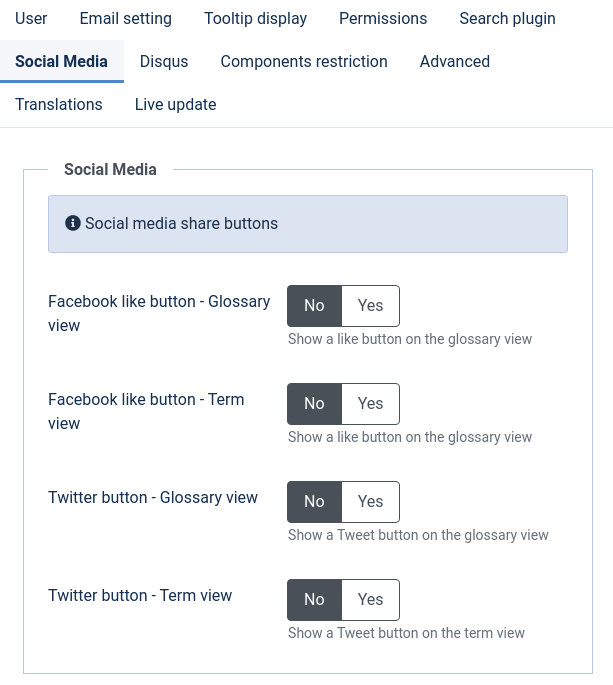Viewport: 613px width, 685px height.
Task: Go to the Permissions tab
Action: click(x=383, y=19)
